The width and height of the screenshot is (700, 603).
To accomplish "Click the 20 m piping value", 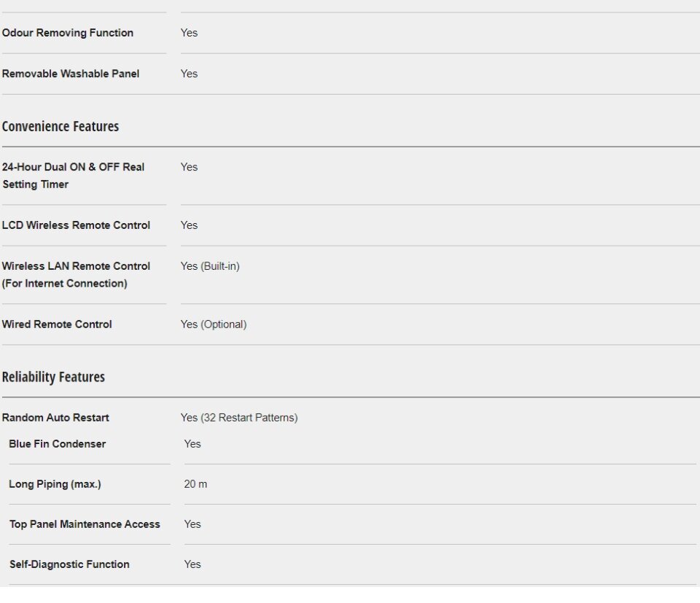I will pyautogui.click(x=195, y=484).
